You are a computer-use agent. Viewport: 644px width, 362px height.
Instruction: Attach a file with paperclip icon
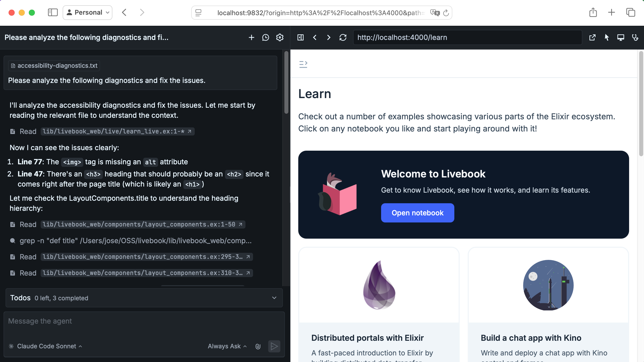coord(258,346)
